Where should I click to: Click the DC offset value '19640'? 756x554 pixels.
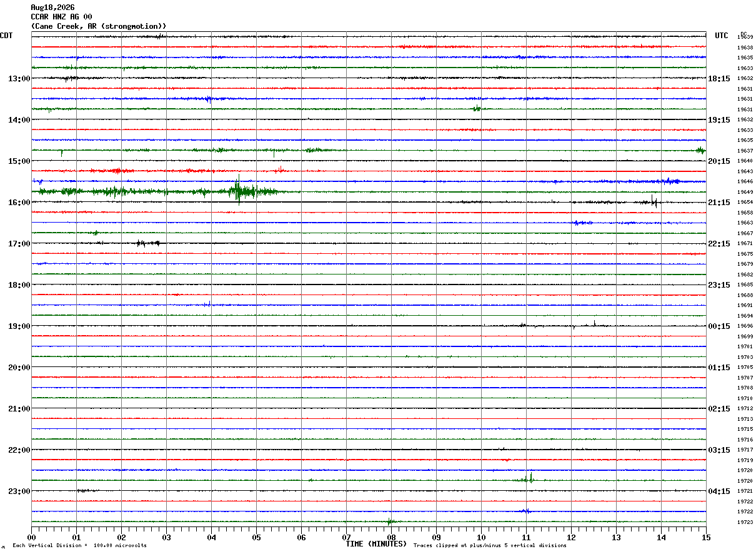click(x=745, y=161)
